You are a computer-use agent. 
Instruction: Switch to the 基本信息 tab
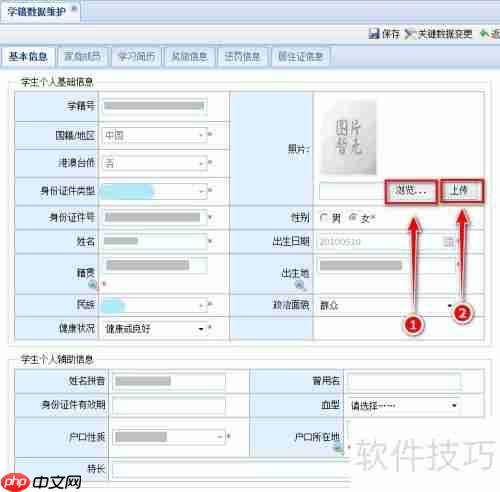28,57
